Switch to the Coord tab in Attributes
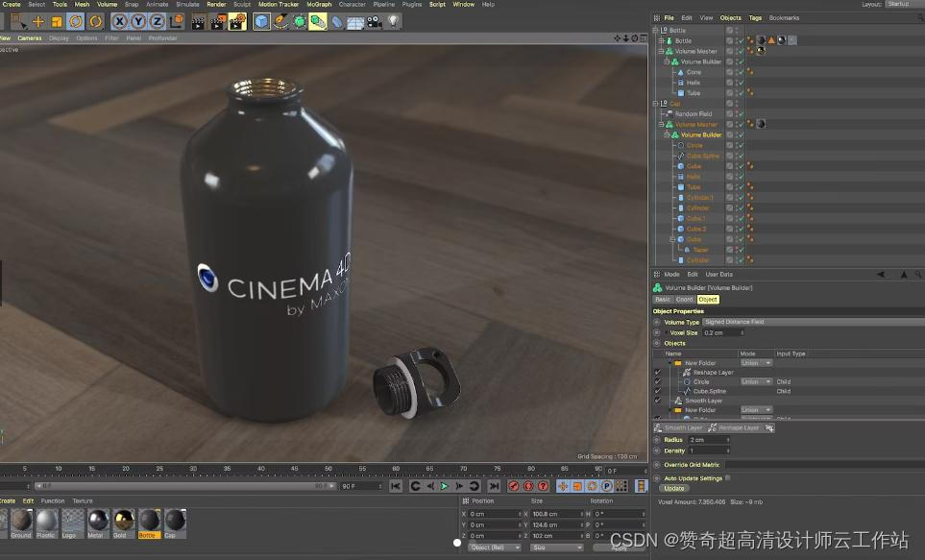The height and width of the screenshot is (560, 925). pos(684,299)
